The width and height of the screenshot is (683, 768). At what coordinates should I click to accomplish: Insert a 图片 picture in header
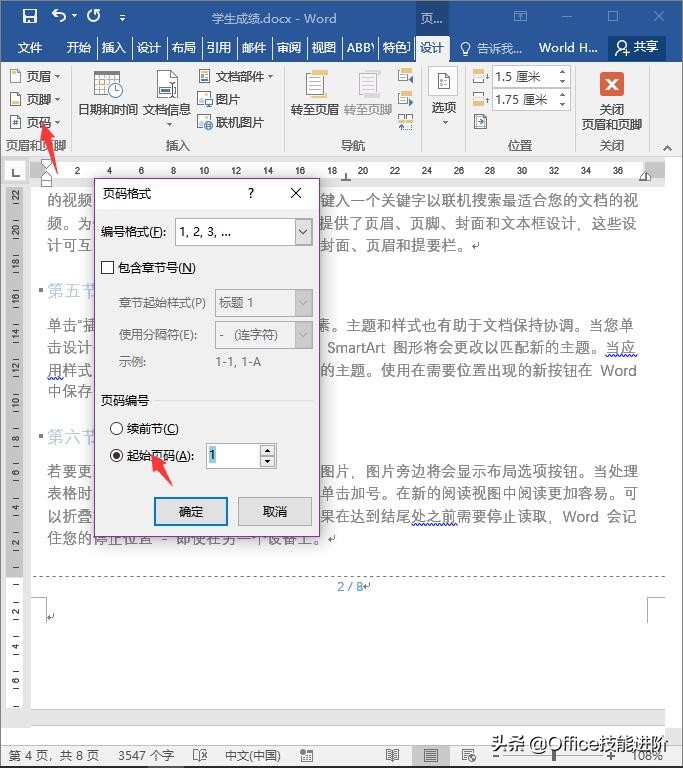click(219, 99)
